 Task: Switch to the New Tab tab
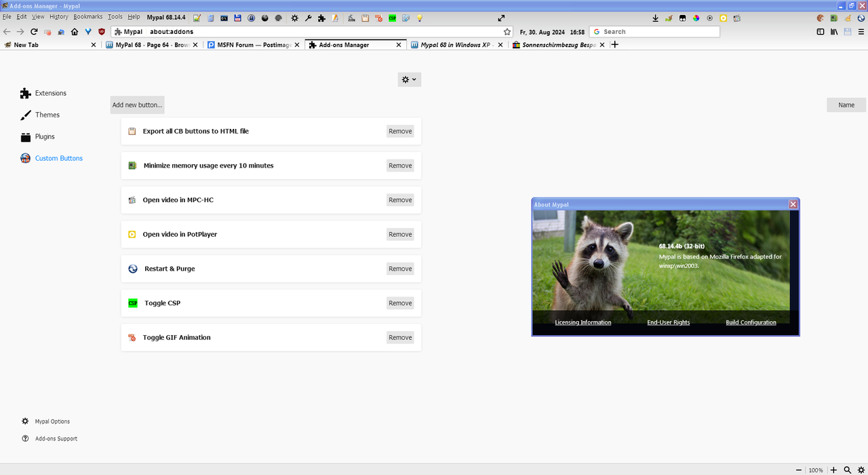point(51,45)
